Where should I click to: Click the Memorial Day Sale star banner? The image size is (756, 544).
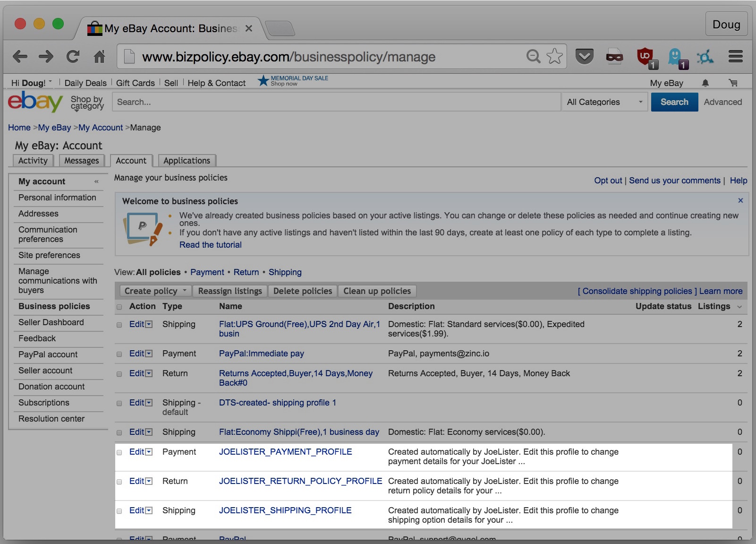(x=293, y=81)
